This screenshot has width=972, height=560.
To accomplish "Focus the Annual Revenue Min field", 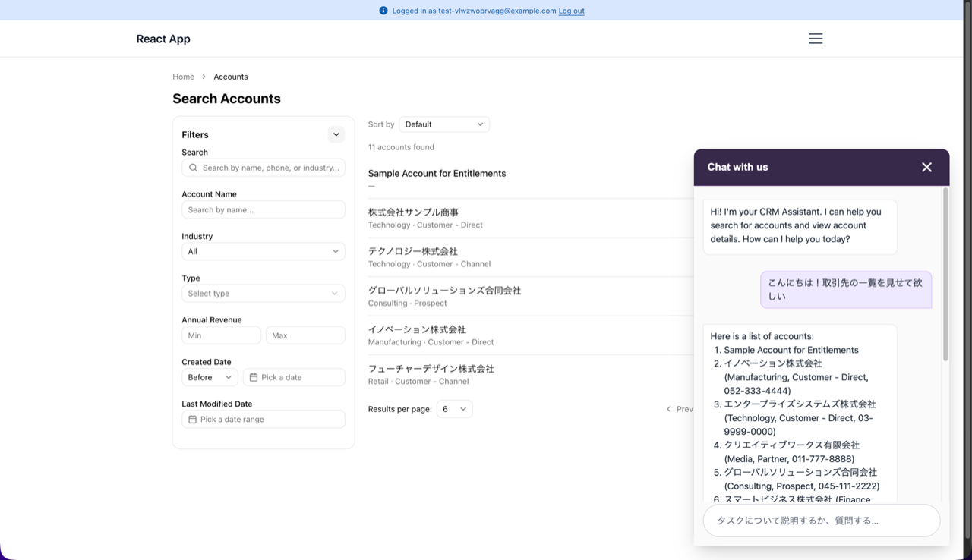I will (x=221, y=335).
